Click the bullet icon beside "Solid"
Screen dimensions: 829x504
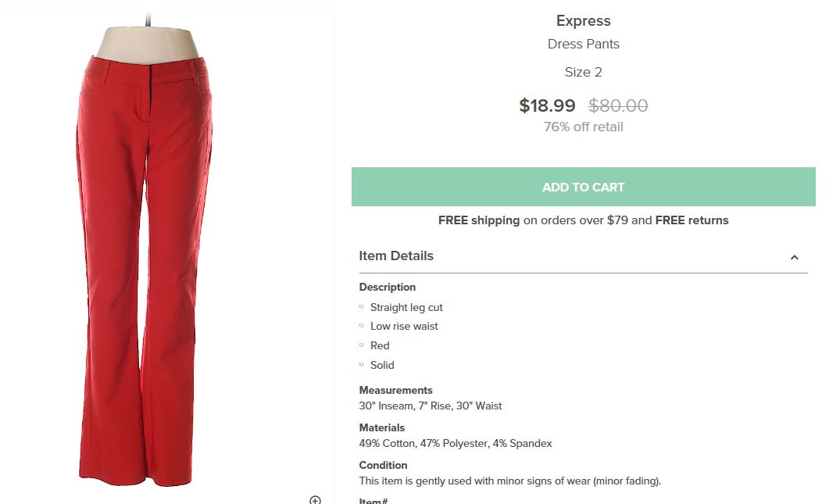362,365
